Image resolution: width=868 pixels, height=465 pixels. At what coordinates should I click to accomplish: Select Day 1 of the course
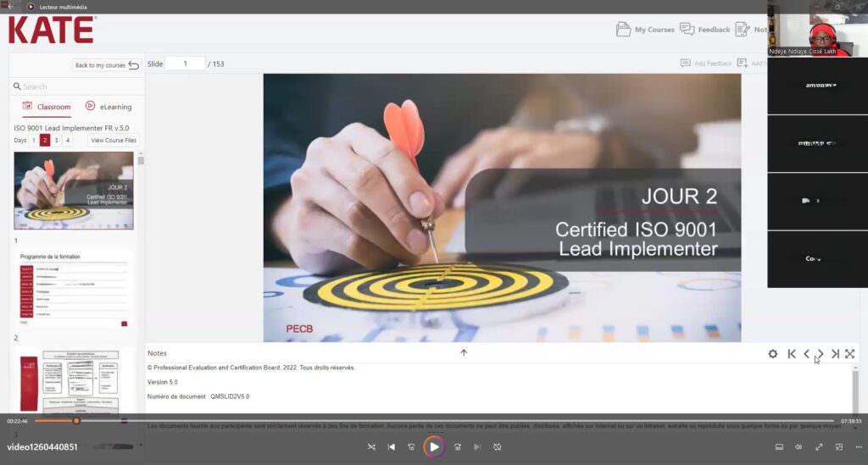click(34, 141)
